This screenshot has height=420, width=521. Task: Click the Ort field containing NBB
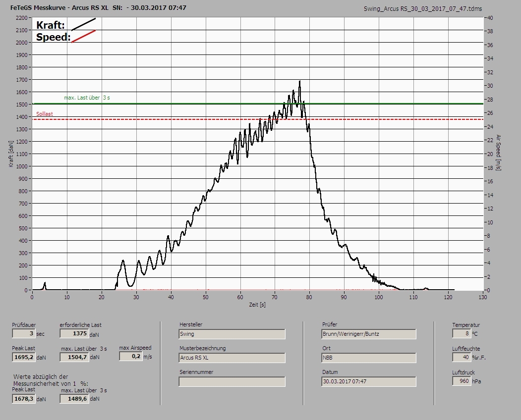[x=369, y=358]
